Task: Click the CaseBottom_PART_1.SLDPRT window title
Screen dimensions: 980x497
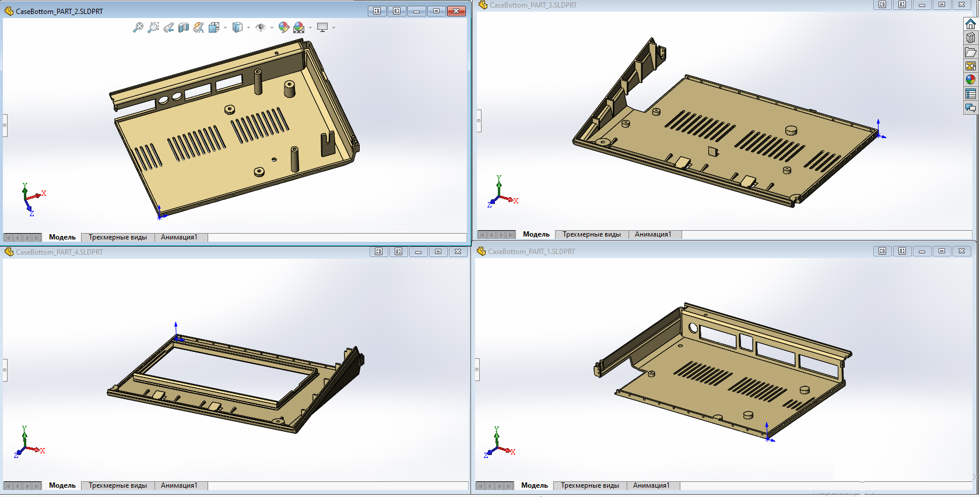Action: pos(532,252)
